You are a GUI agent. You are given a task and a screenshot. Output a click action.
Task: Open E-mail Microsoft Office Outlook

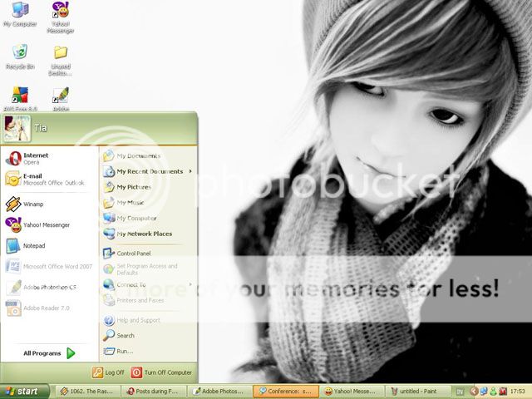coord(50,180)
